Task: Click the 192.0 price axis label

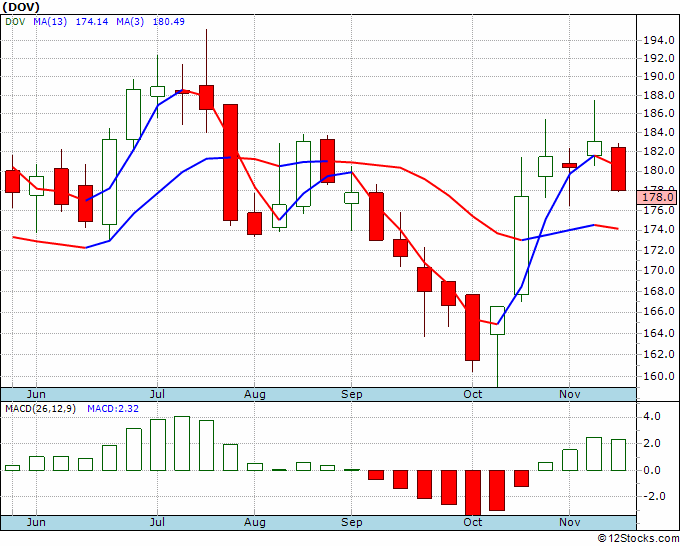Action: pyautogui.click(x=658, y=58)
